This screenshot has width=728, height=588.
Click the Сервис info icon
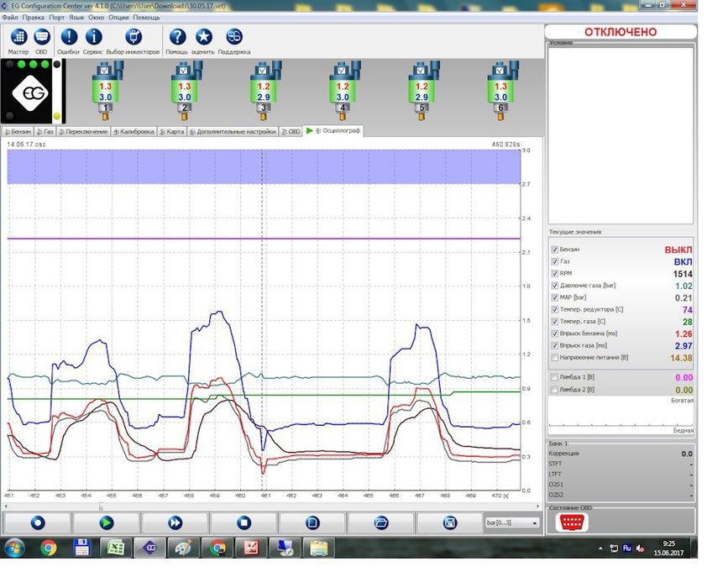click(x=94, y=38)
